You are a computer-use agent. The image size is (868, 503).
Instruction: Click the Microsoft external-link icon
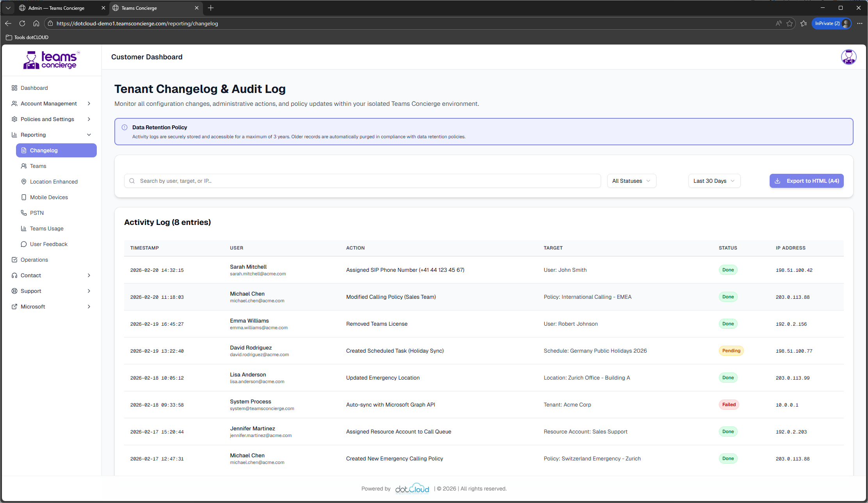click(x=14, y=307)
